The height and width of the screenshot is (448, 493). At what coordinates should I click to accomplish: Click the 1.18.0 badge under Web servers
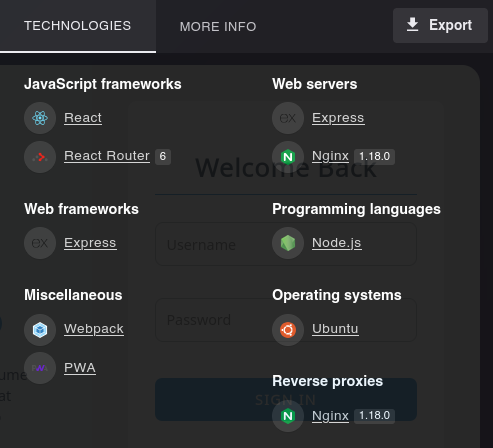374,156
